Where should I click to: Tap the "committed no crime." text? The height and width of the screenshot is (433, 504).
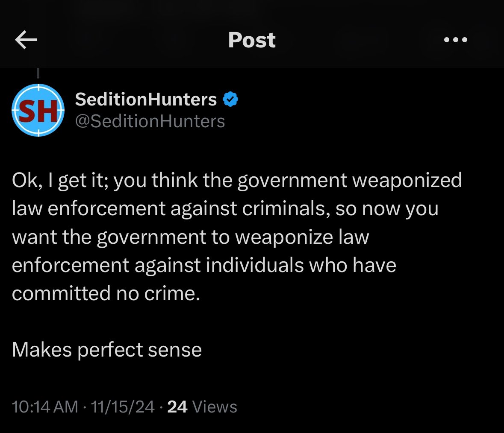[106, 293]
